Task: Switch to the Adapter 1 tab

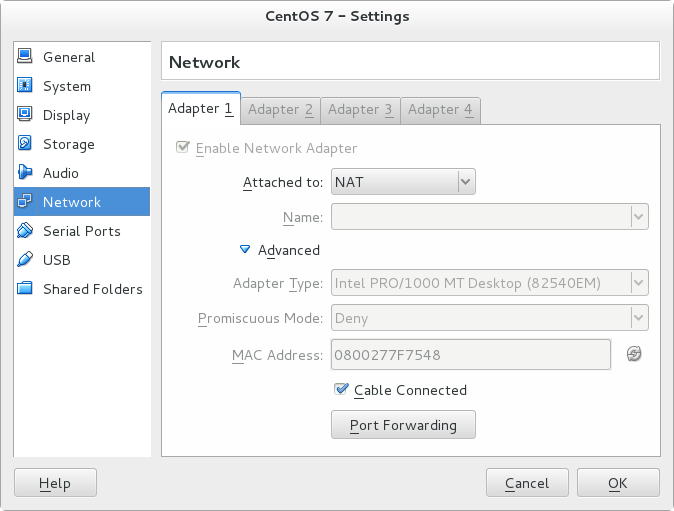Action: pyautogui.click(x=201, y=108)
